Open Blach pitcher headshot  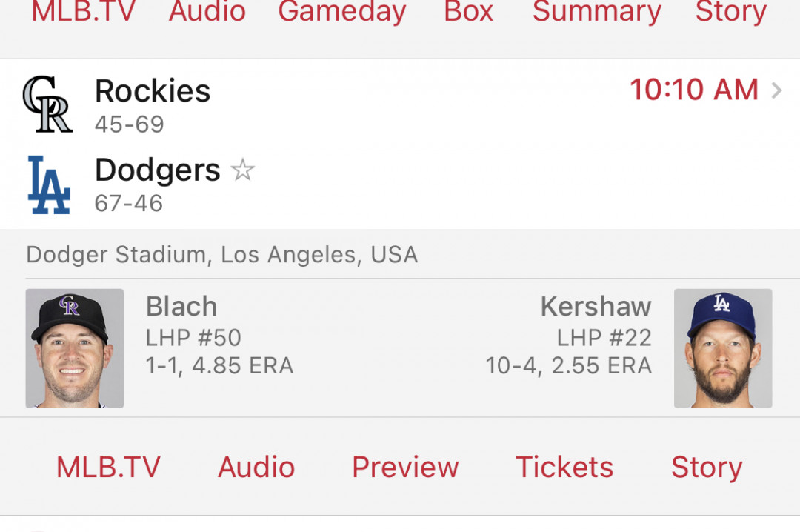[75, 348]
